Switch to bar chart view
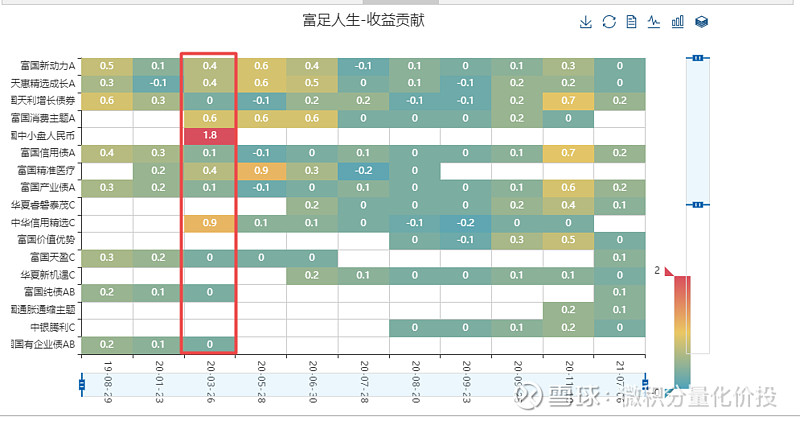 (678, 22)
